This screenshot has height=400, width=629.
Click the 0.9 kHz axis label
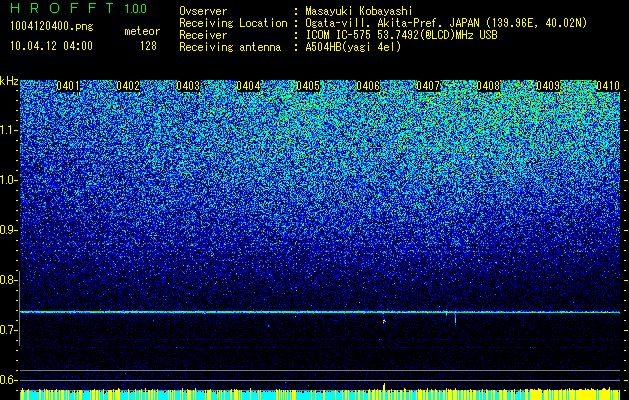click(x=8, y=230)
